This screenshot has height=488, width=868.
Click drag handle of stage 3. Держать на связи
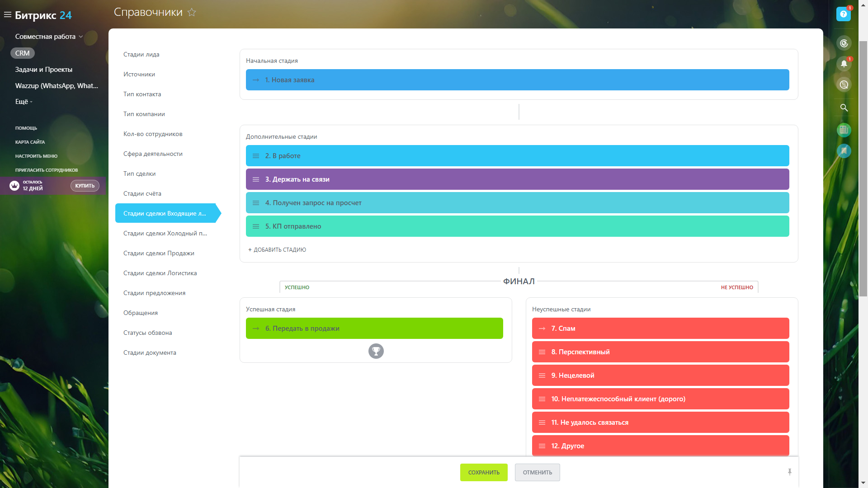pos(256,179)
